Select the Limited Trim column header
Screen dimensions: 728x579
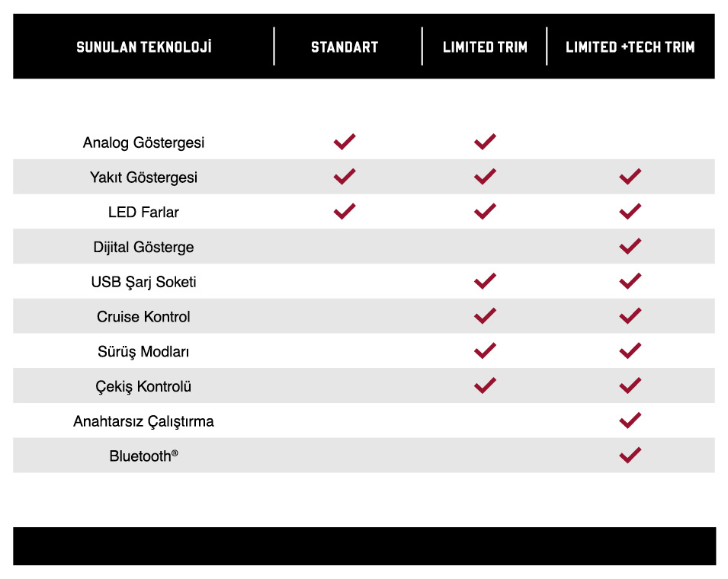click(x=485, y=47)
